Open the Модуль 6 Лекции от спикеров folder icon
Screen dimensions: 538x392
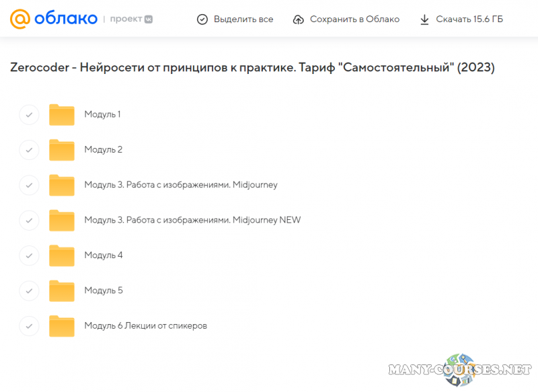coord(62,325)
